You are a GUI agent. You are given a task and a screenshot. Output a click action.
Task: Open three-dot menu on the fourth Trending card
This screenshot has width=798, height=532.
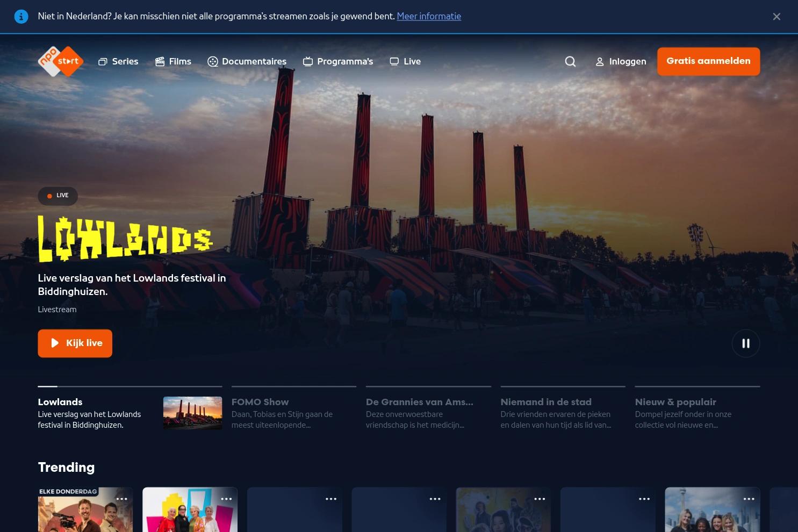[x=435, y=499]
